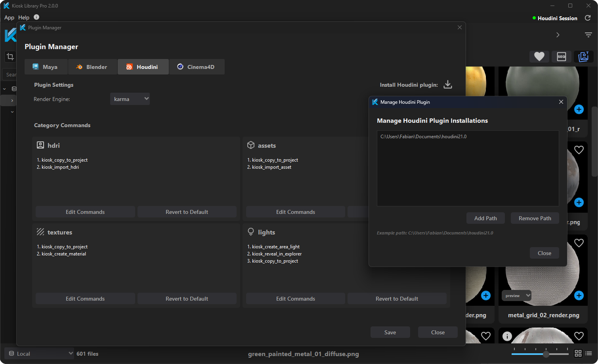
Task: Select the houdini21.0 path in the list
Action: pyautogui.click(x=423, y=136)
